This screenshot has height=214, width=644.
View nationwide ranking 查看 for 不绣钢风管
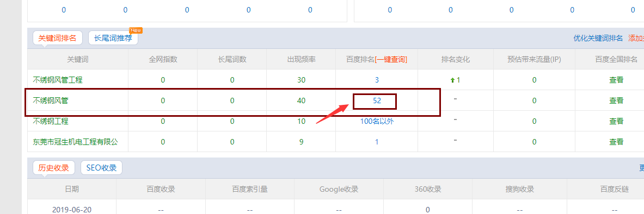(x=616, y=100)
